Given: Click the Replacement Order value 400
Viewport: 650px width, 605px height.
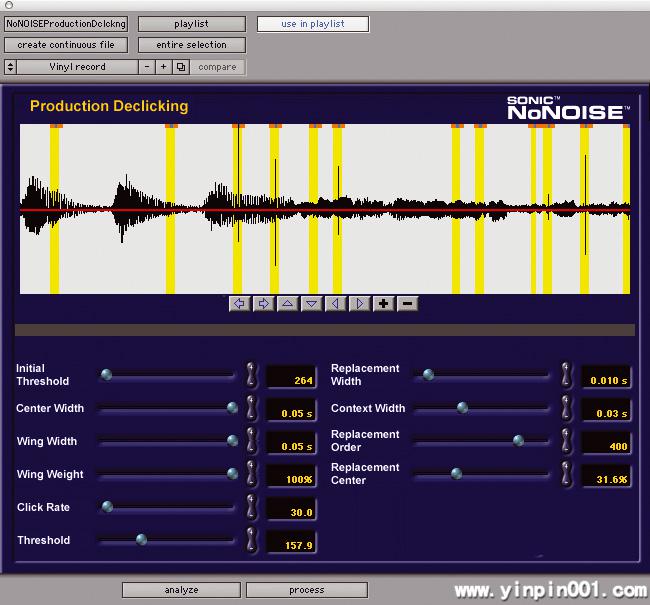Looking at the screenshot, I should click(x=606, y=442).
